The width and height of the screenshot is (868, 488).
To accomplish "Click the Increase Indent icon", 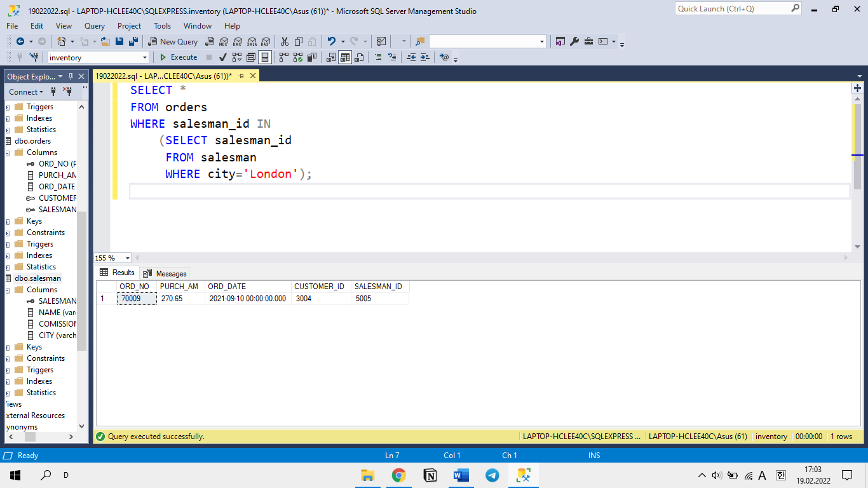I will point(425,57).
